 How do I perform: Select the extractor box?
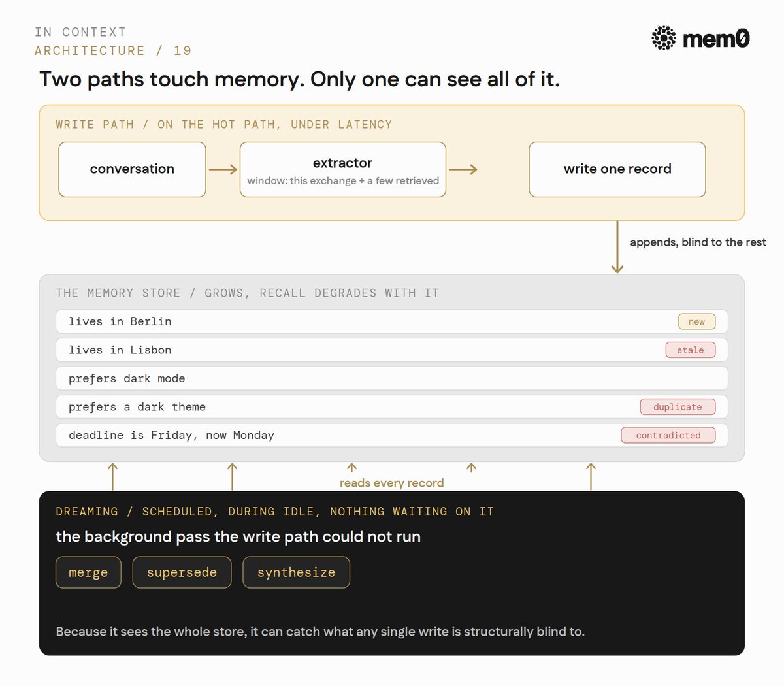[343, 169]
